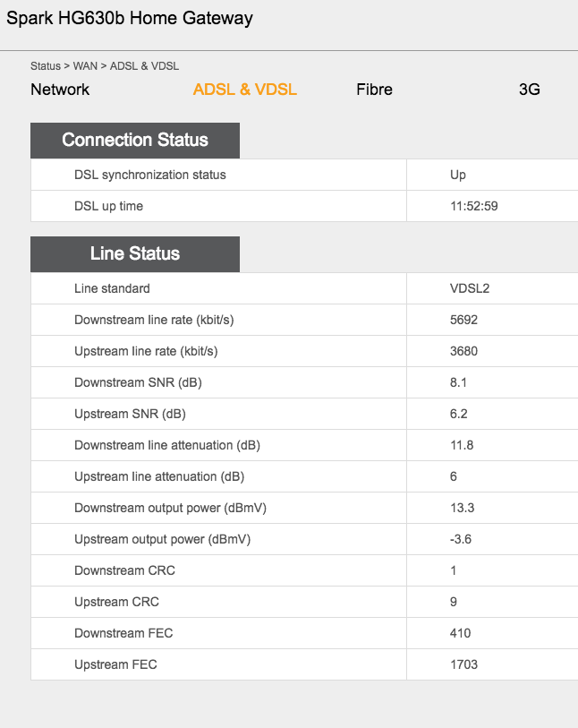Select the DSL synchronization status row label
This screenshot has width=578, height=728.
point(150,175)
